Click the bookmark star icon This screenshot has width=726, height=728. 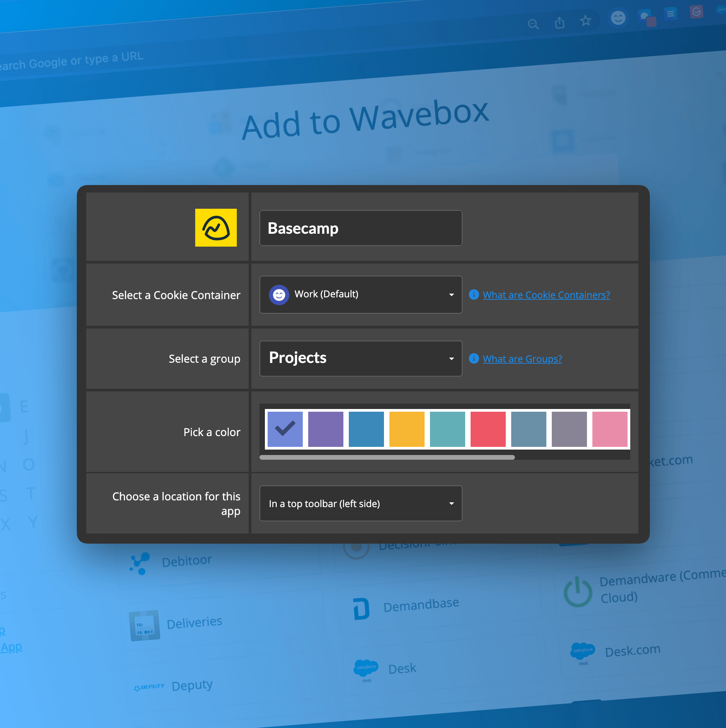pos(586,20)
